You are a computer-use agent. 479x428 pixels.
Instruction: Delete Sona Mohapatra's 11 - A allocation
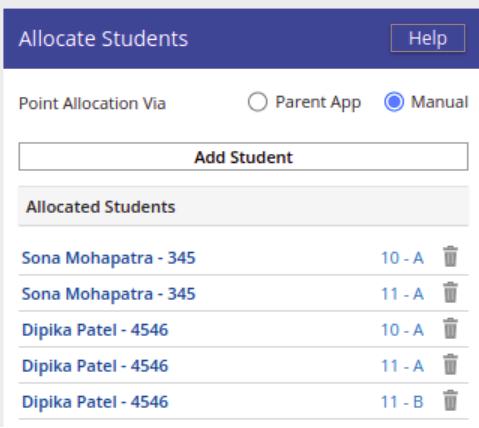(x=450, y=292)
